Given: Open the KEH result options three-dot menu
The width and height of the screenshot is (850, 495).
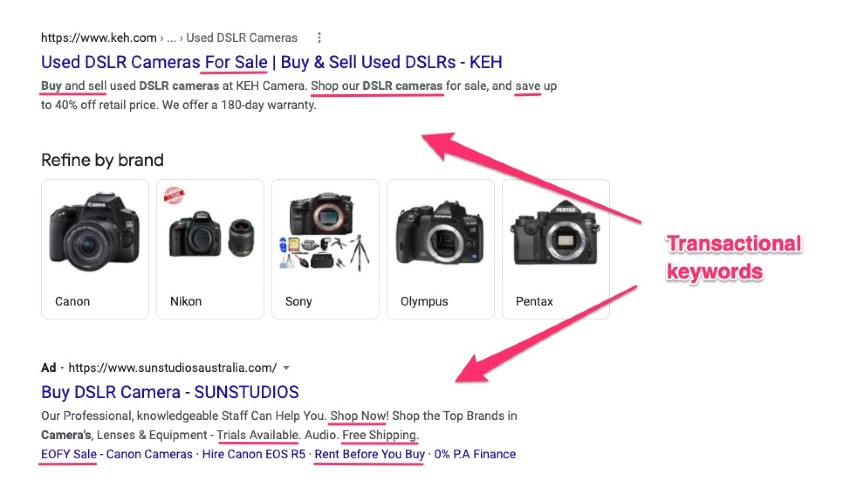Looking at the screenshot, I should point(319,38).
